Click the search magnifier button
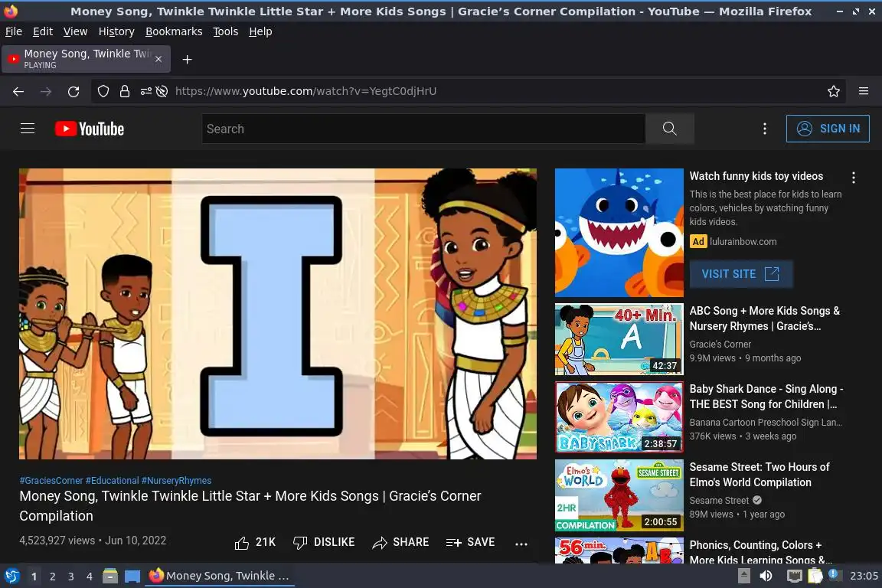 click(x=669, y=129)
